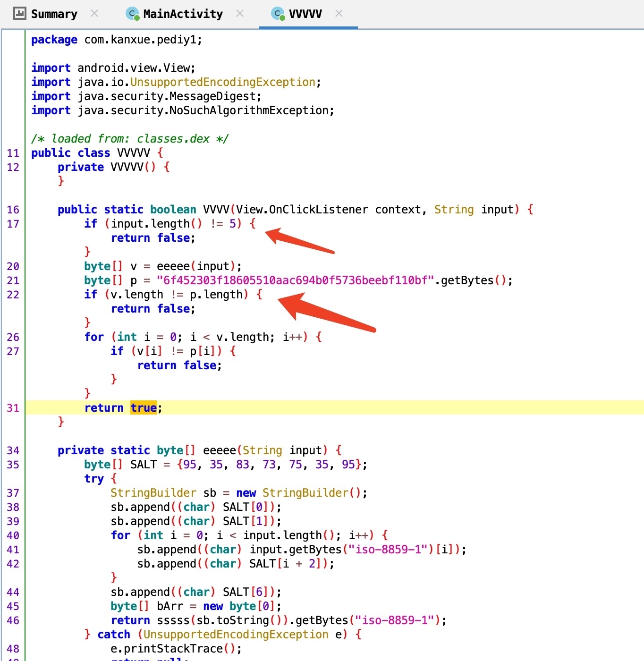The height and width of the screenshot is (661, 644).
Task: Click the SALT variable declaration on line 35
Action: pyautogui.click(x=143, y=465)
